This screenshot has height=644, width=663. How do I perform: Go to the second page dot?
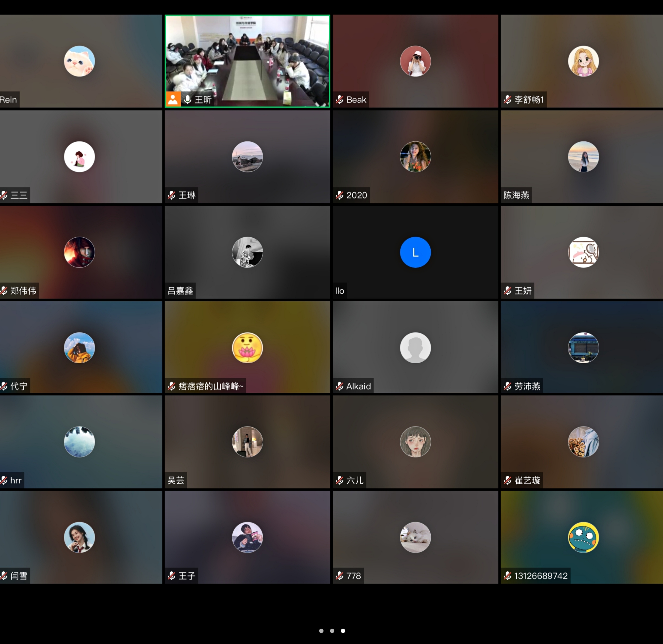(332, 631)
